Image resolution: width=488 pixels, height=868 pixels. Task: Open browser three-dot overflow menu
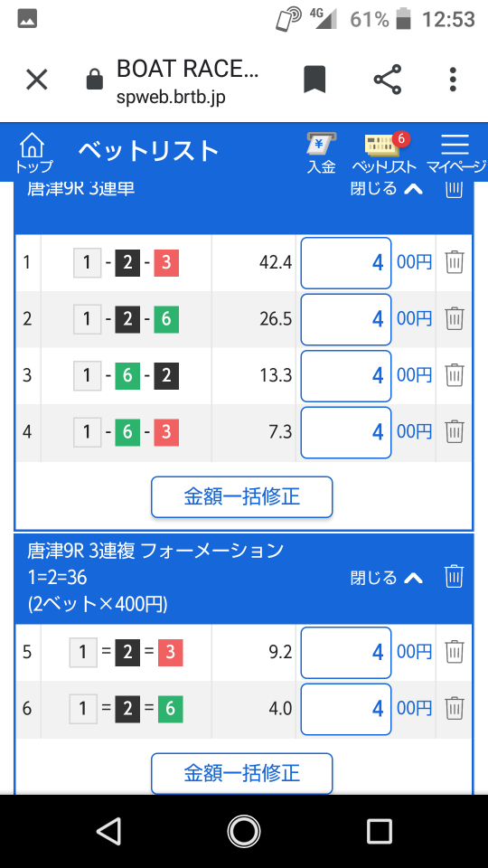[x=453, y=80]
